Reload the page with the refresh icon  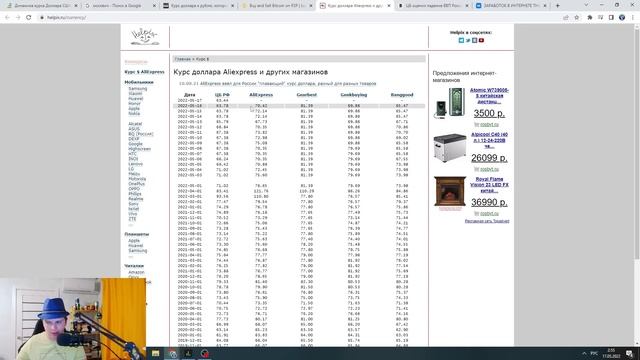click(29, 18)
